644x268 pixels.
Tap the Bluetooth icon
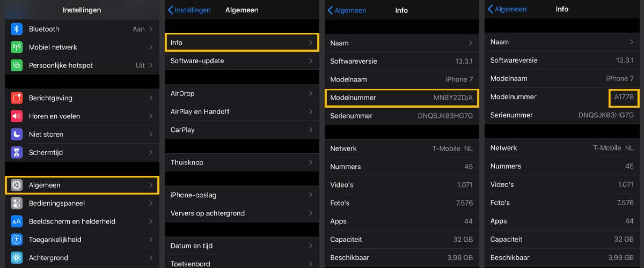[x=17, y=29]
